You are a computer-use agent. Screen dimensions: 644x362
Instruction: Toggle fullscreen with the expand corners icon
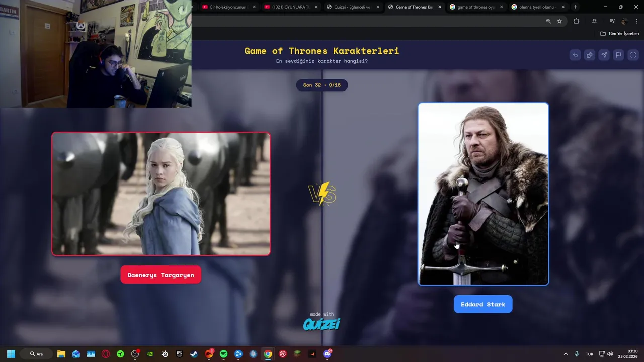point(633,55)
